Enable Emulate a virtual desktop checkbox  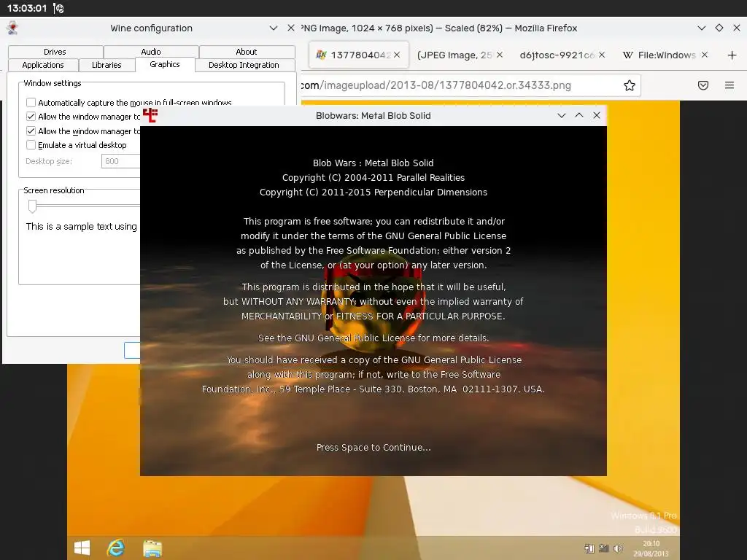point(31,145)
